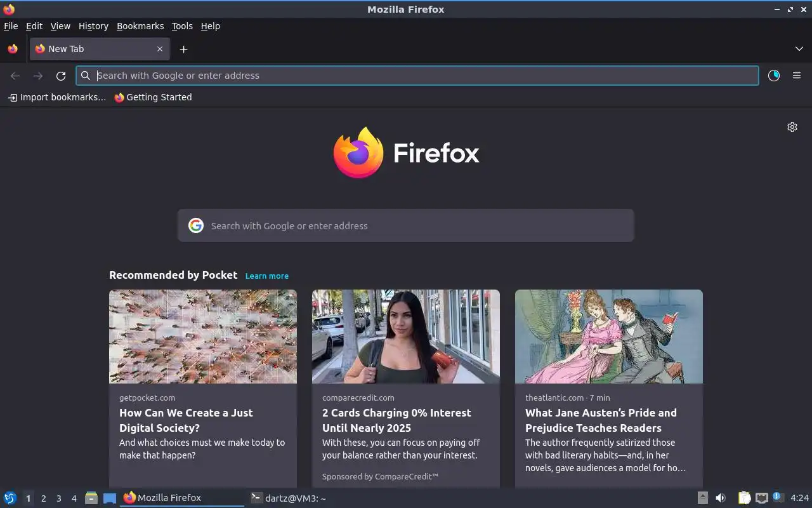Click the blue show desktop icon
This screenshot has width=812, height=508.
point(110,498)
